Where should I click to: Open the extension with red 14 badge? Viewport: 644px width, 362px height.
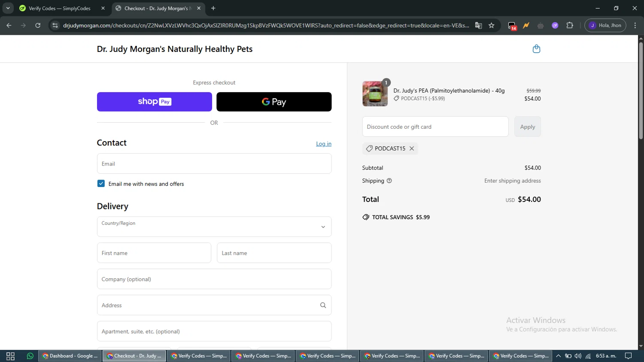512,26
